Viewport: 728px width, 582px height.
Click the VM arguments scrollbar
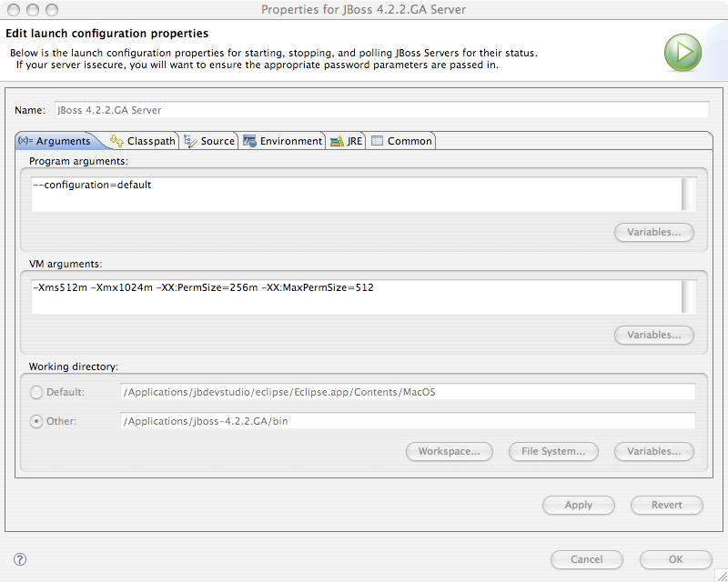click(689, 296)
